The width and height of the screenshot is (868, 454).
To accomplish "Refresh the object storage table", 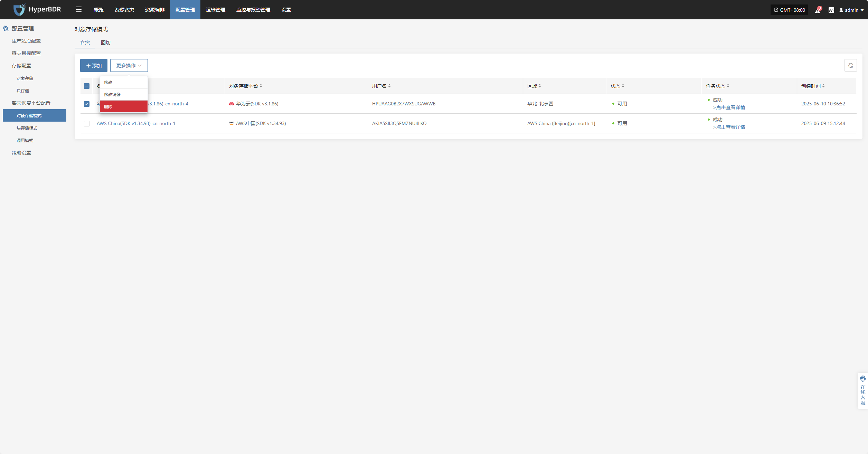I will coord(850,65).
